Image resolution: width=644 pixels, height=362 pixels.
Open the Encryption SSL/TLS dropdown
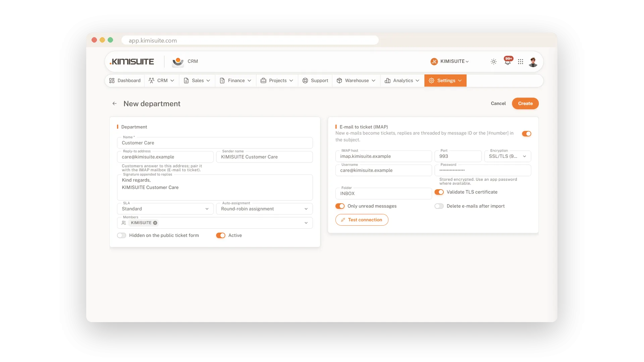(507, 156)
